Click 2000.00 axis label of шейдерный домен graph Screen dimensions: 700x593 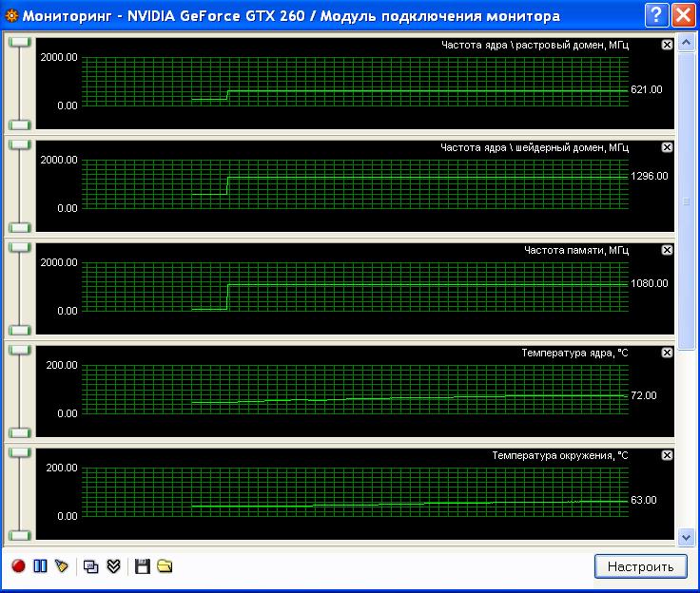(59, 160)
